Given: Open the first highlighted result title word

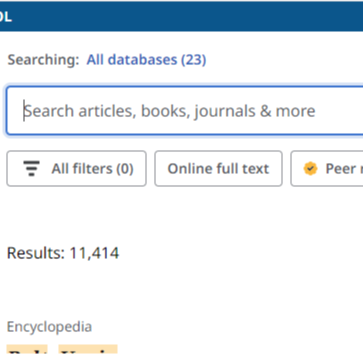Looking at the screenshot, I should point(27,349).
